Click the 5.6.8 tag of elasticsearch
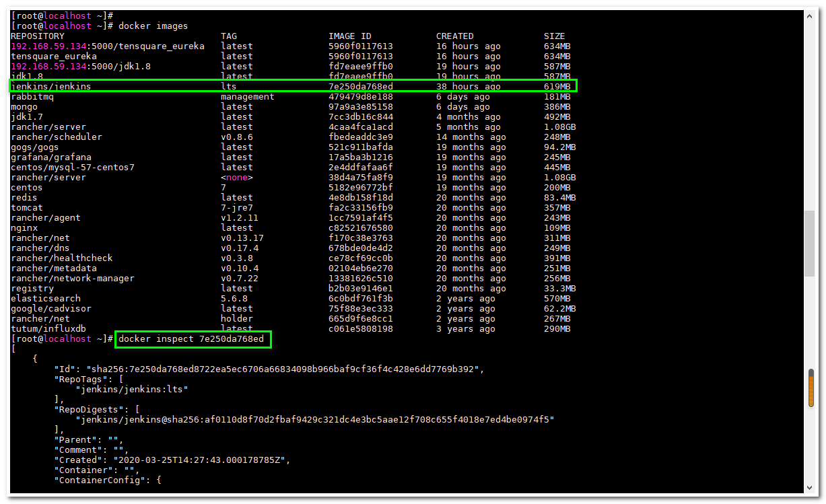 (234, 298)
